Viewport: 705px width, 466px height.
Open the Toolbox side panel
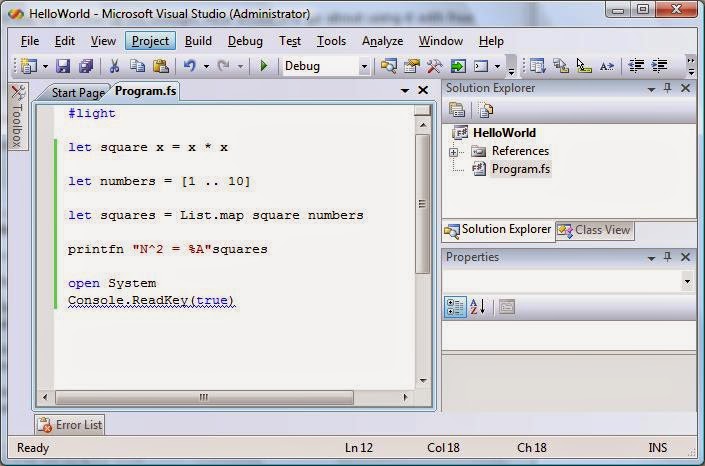18,116
